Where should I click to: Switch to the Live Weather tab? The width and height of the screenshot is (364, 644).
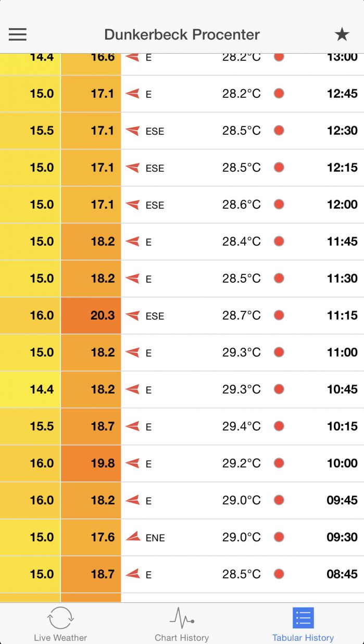pyautogui.click(x=60, y=637)
